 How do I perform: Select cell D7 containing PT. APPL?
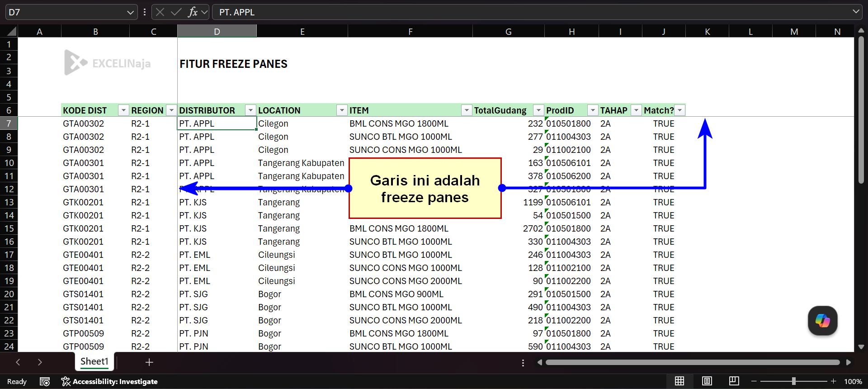217,123
